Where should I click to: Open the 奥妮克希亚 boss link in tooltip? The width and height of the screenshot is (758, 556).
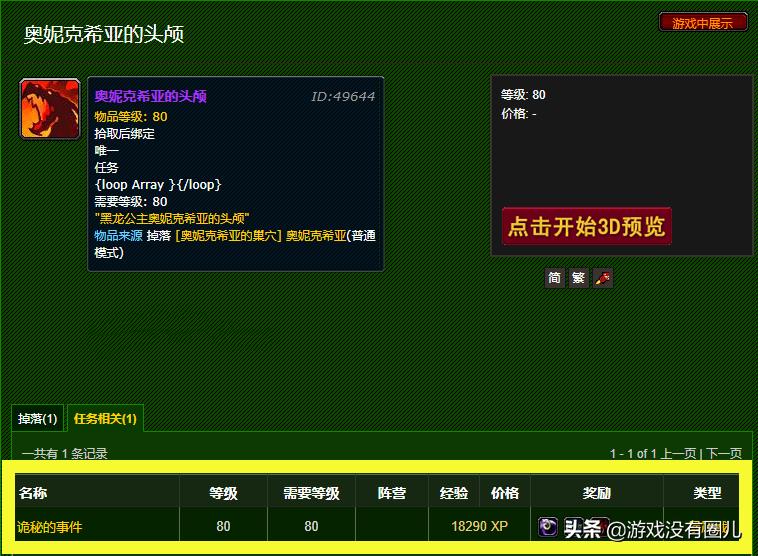pyautogui.click(x=316, y=235)
